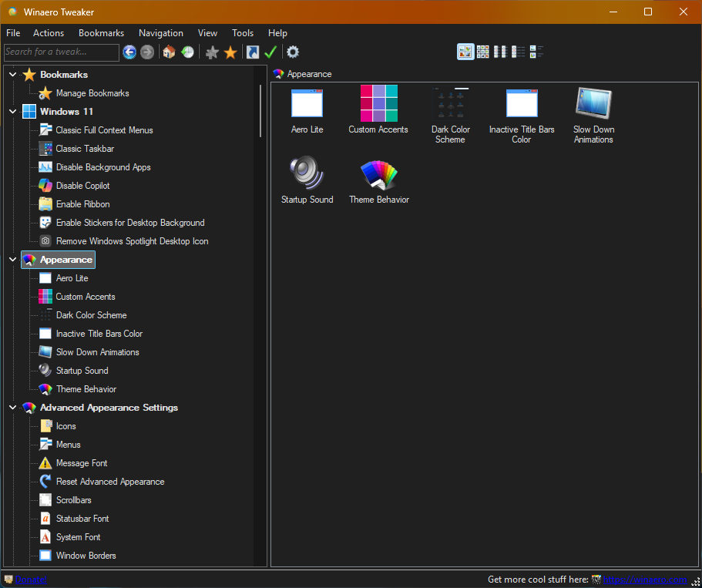
Task: Open the https://winaero.com link
Action: [x=645, y=580]
